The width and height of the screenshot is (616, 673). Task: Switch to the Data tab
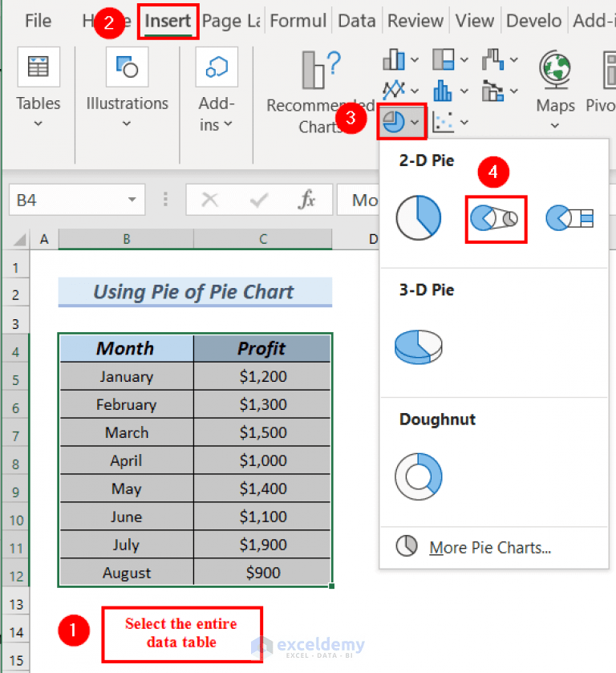(x=357, y=21)
